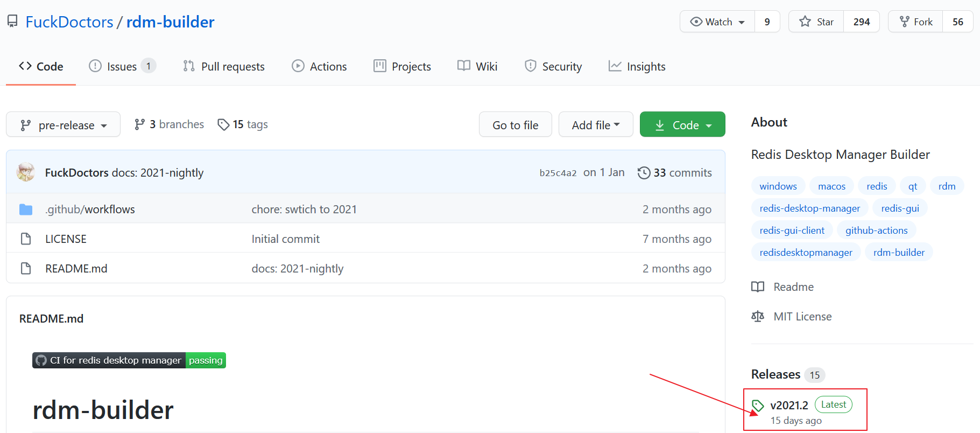Viewport: 980px width, 433px height.
Task: Click the commit history clock icon
Action: [644, 173]
